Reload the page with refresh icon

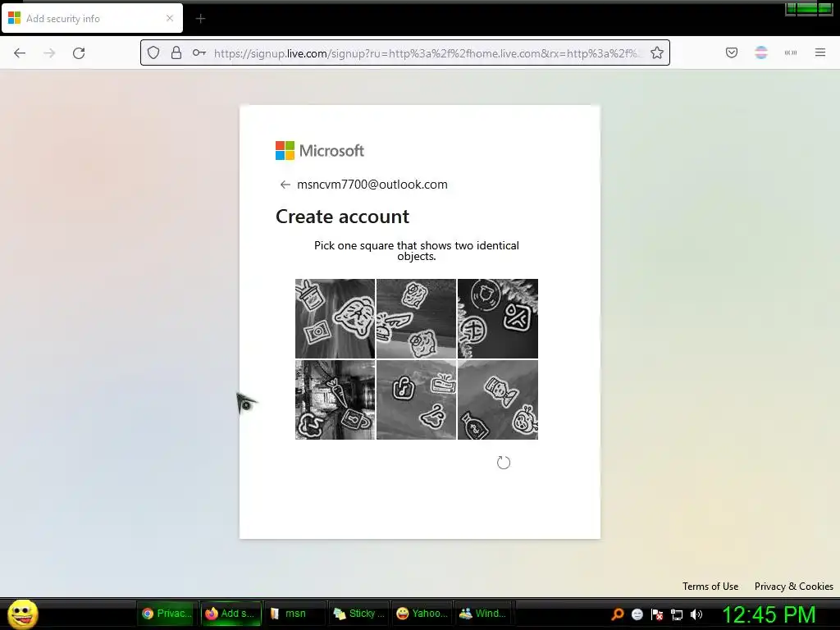(79, 53)
